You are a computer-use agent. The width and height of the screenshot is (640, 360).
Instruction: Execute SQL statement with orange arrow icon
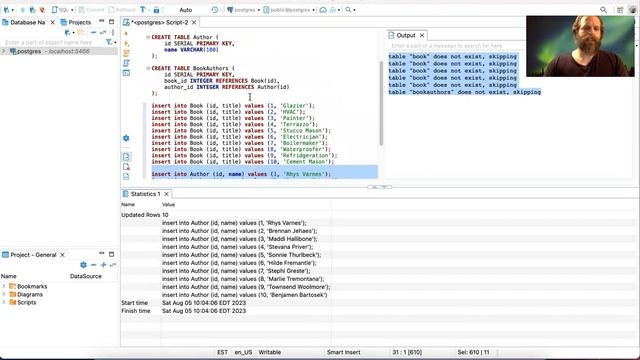[x=126, y=33]
